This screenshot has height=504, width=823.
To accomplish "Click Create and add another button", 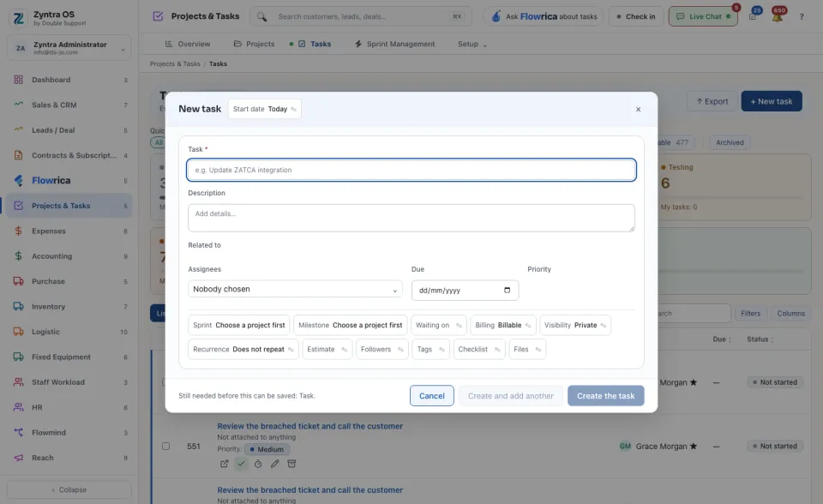I will [511, 396].
